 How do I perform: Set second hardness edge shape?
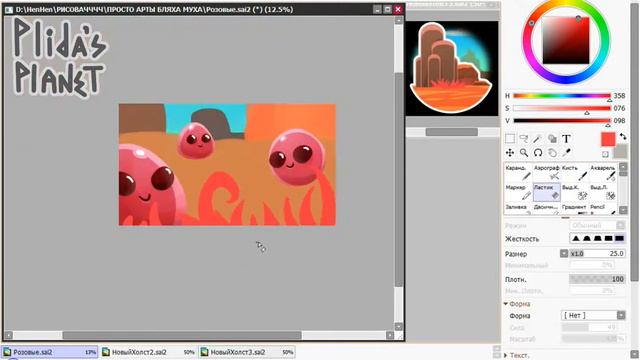coord(587,238)
